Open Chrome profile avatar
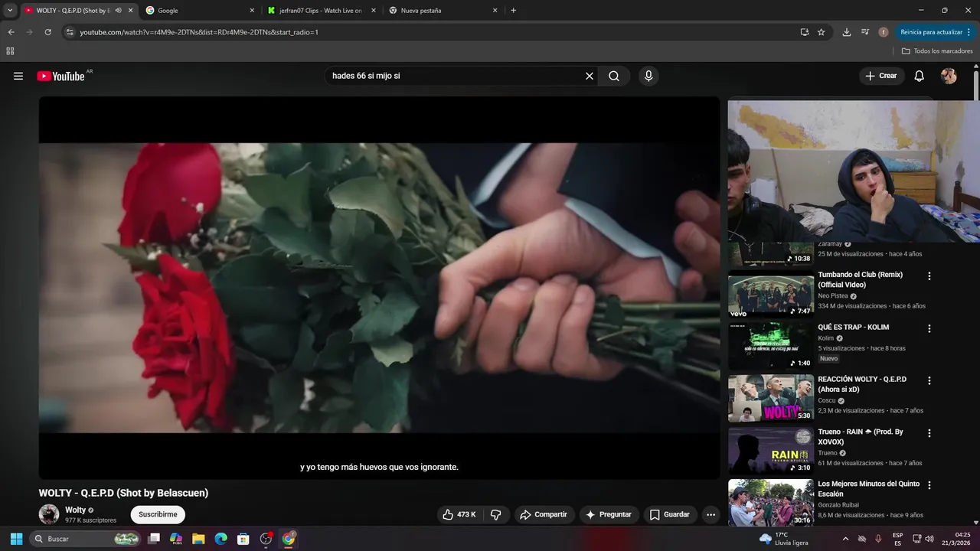Screen dimensions: 980x551 click(884, 32)
